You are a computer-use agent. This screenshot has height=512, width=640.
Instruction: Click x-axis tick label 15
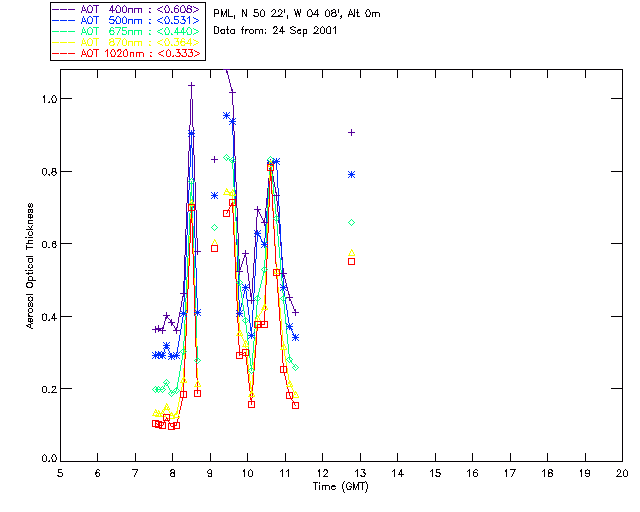click(x=435, y=473)
